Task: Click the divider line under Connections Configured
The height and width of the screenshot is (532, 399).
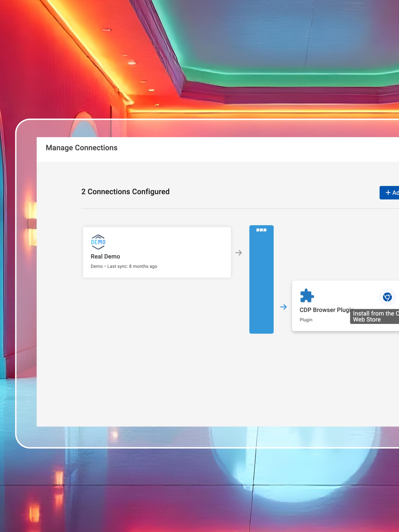Action: point(234,209)
